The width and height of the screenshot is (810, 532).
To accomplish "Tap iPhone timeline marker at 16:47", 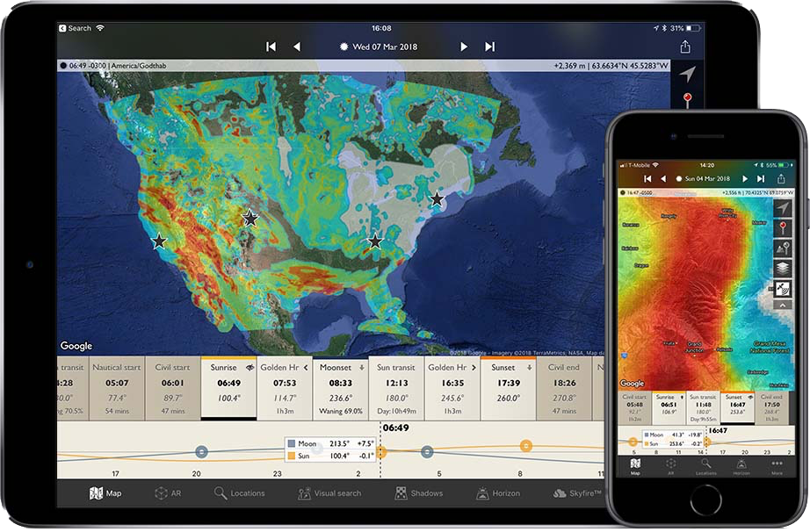I will click(x=706, y=442).
